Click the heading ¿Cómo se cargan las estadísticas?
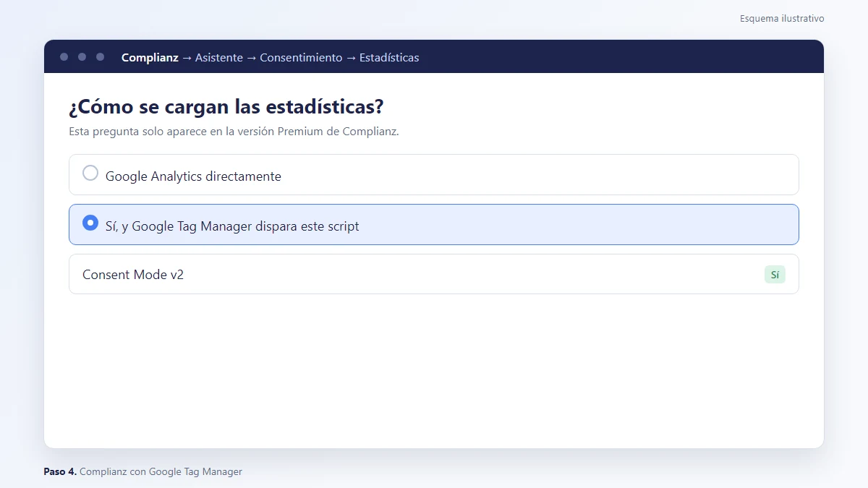Viewport: 868px width, 488px height. pyautogui.click(x=226, y=107)
